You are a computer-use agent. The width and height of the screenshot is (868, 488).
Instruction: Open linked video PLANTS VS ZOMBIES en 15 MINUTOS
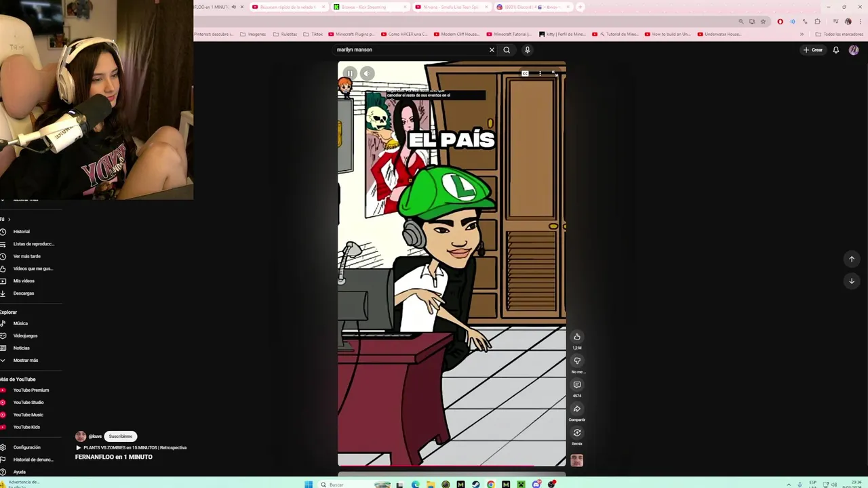pyautogui.click(x=131, y=447)
